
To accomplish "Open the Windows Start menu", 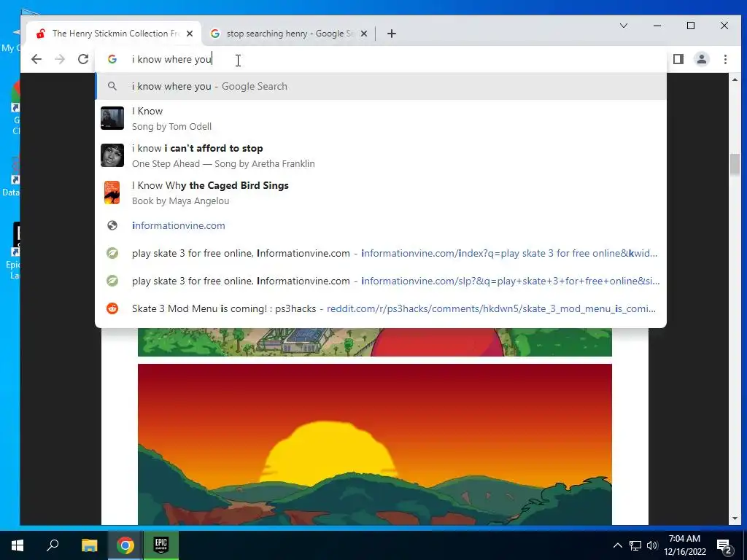I will pos(18,545).
